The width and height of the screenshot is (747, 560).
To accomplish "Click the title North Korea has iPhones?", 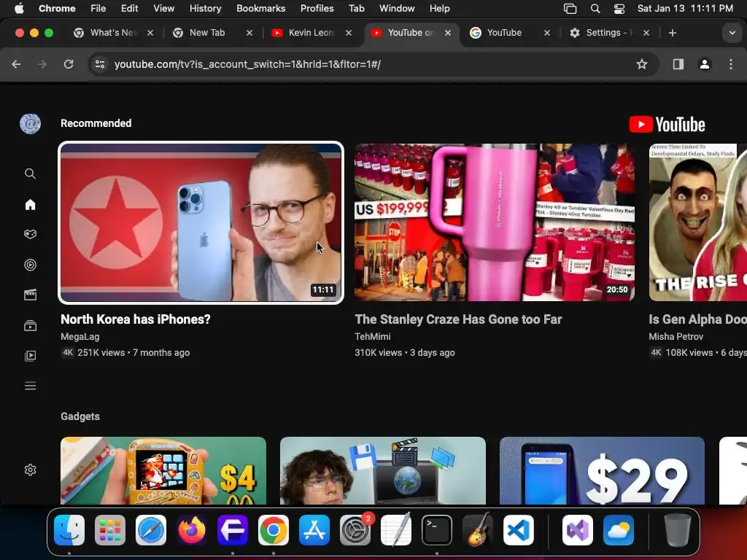I will (135, 319).
